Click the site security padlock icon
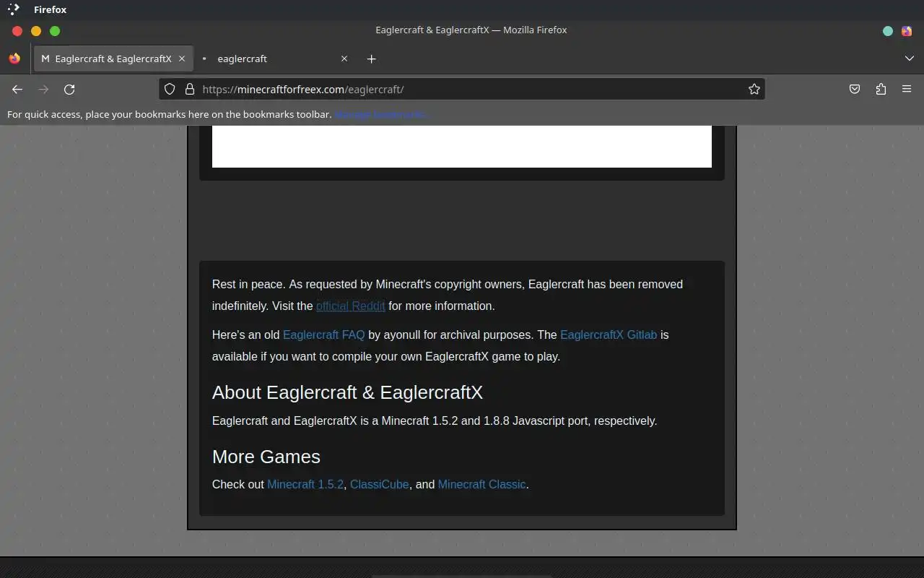This screenshot has height=578, width=924. point(190,89)
